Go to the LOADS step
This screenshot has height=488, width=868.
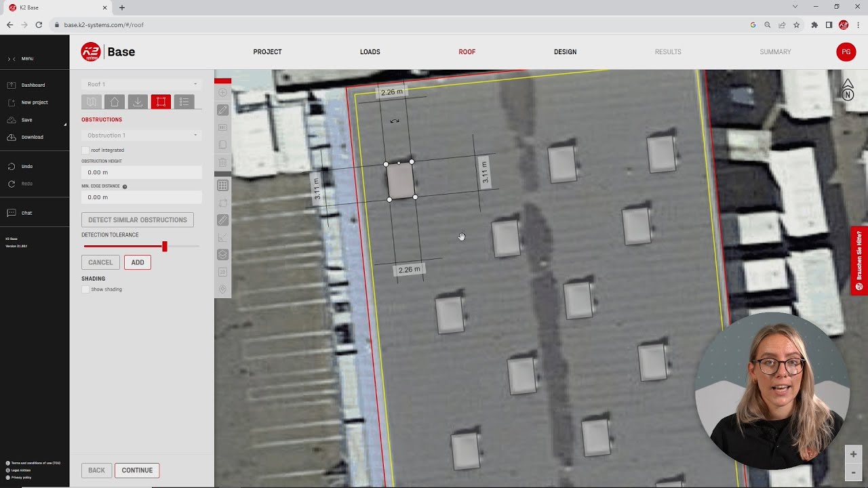coord(370,52)
